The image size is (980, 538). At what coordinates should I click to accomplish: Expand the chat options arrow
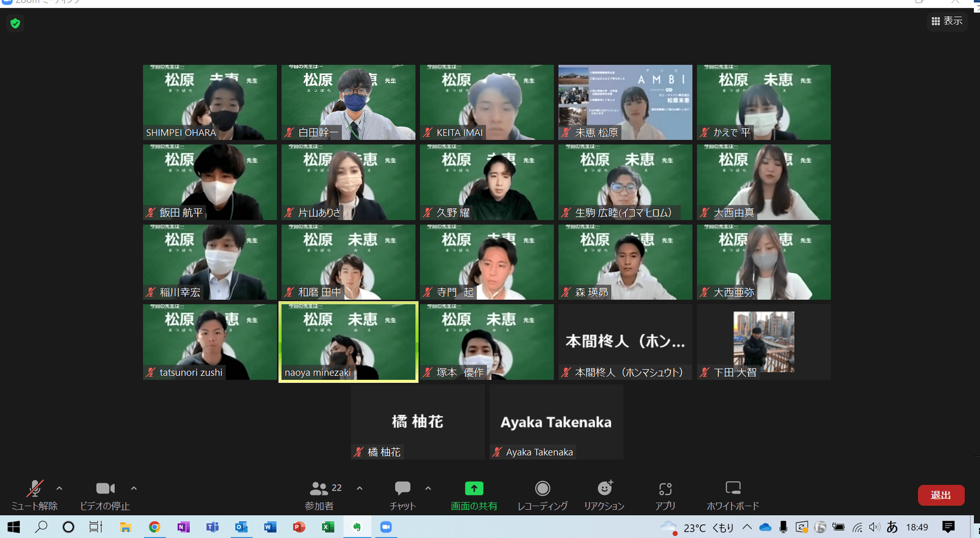coord(428,488)
